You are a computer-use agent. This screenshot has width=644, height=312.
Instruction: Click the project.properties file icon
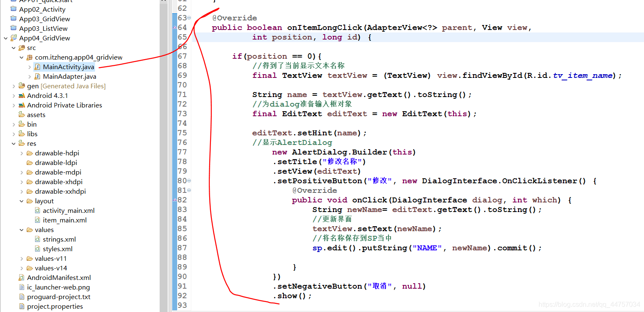coord(22,306)
